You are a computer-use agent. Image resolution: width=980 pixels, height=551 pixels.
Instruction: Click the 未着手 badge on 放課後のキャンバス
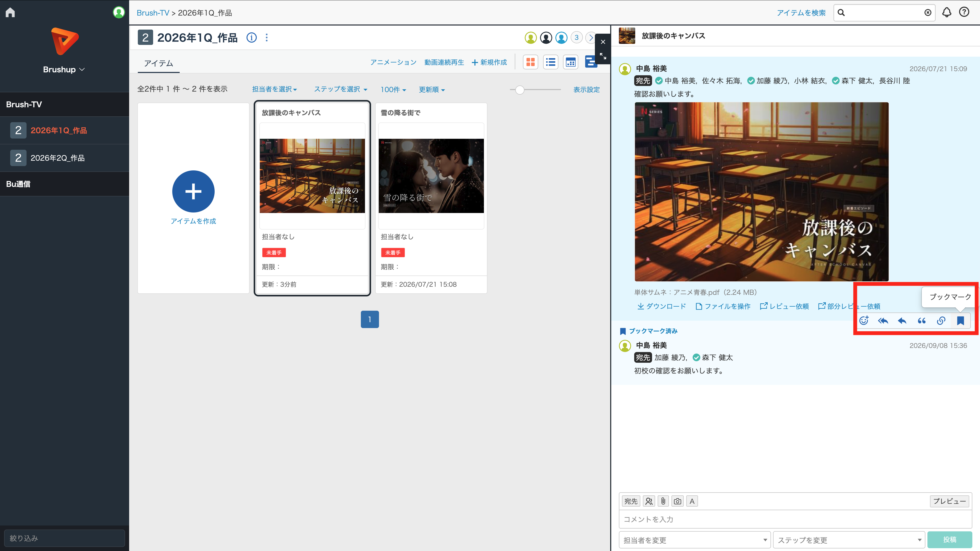click(x=274, y=253)
